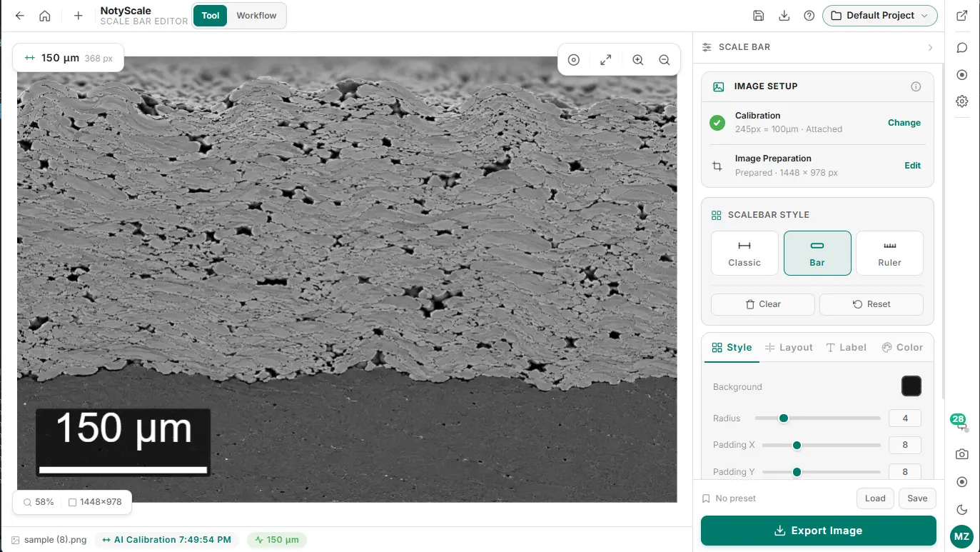Image resolution: width=980 pixels, height=552 pixels.
Task: Open the settings gear icon in the right sidebar
Action: (962, 101)
